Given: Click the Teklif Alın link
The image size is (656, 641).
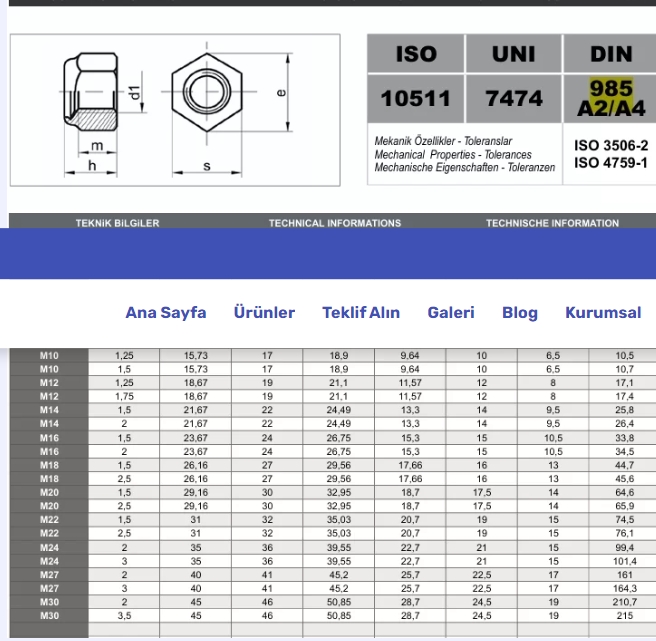Looking at the screenshot, I should point(360,313).
